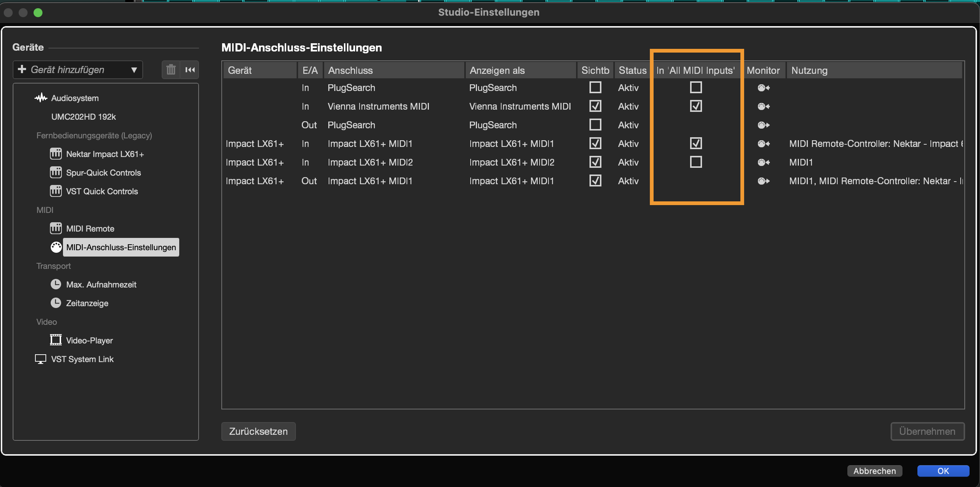Click the Zeitanzeige clock icon
Screen dimensions: 980x487
click(56, 303)
